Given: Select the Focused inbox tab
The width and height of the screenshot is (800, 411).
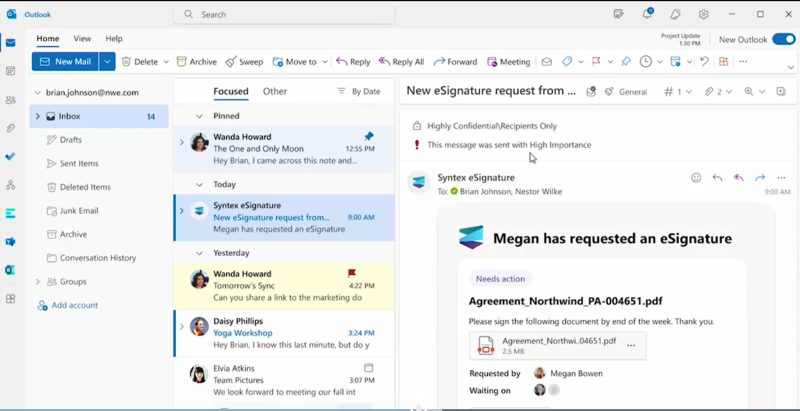Looking at the screenshot, I should coord(231,91).
